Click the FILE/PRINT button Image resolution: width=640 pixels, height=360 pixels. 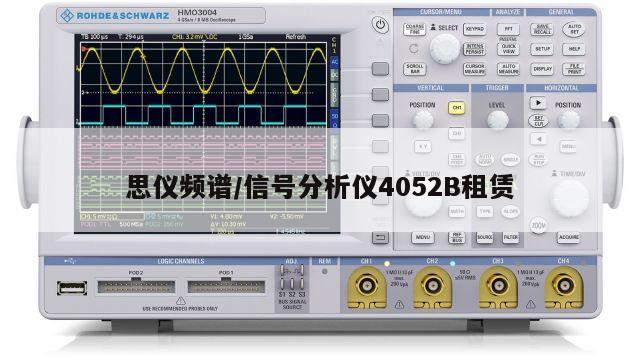[574, 69]
